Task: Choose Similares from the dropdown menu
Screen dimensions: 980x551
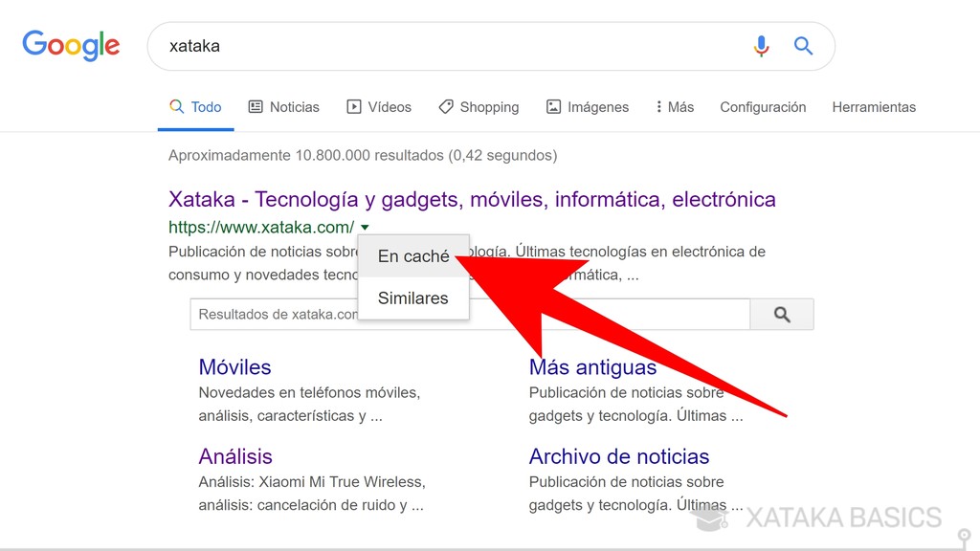Action: 412,298
